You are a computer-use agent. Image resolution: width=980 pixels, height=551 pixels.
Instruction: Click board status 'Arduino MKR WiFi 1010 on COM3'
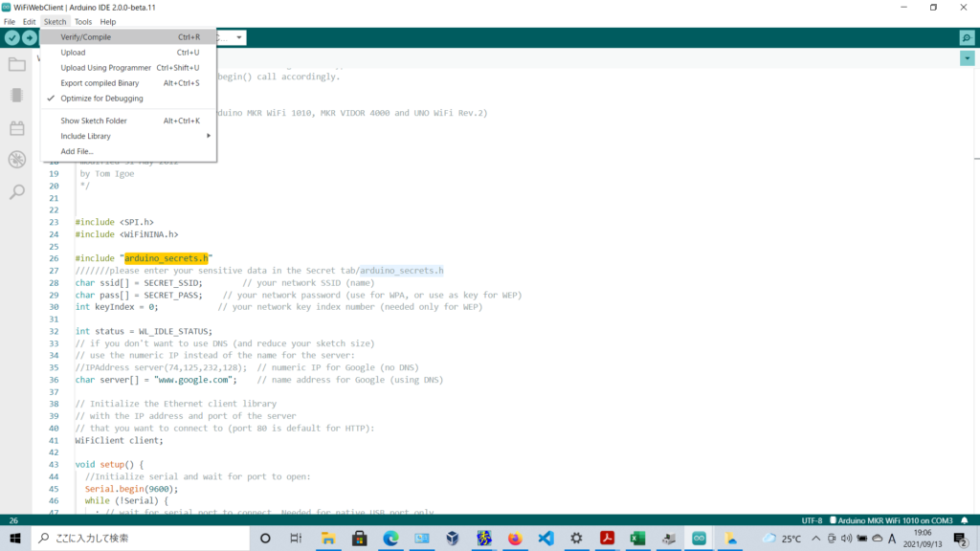(x=891, y=520)
